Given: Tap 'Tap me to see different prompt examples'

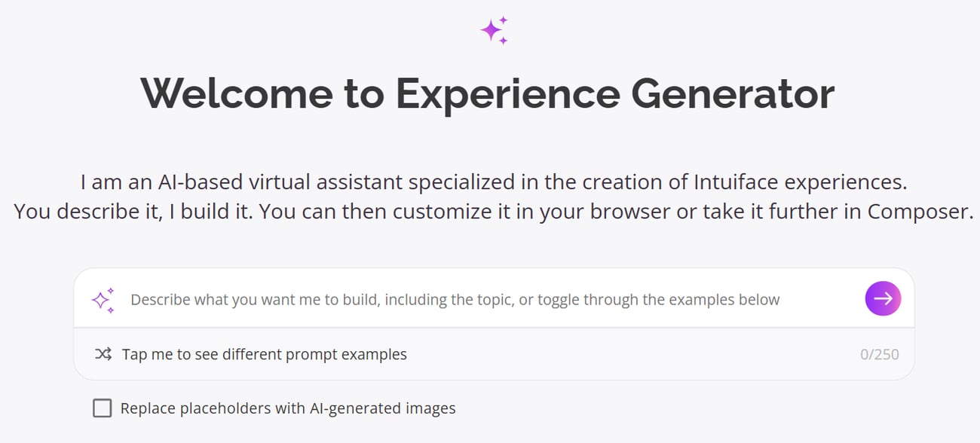Looking at the screenshot, I should point(265,354).
